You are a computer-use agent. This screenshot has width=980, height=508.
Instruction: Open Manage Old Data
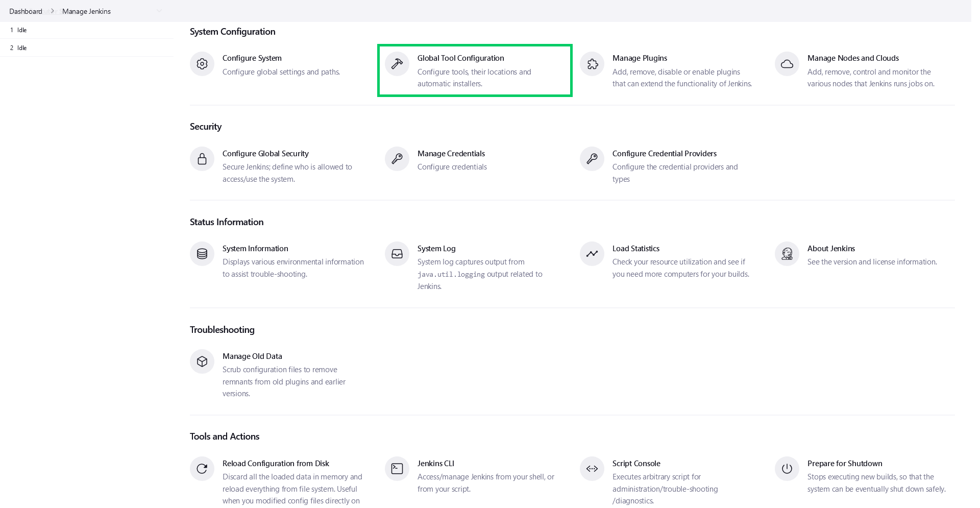pos(252,356)
